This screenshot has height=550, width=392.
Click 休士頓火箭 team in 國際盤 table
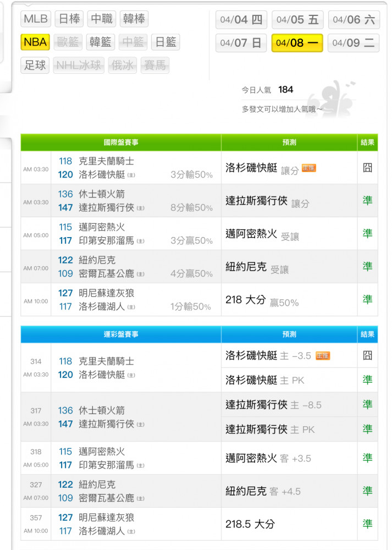[102, 194]
